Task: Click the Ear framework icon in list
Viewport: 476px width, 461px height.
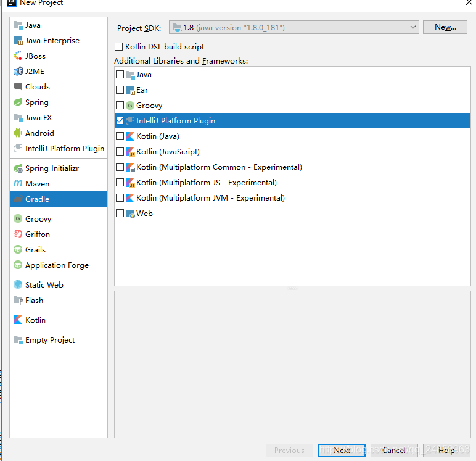Action: coord(131,90)
